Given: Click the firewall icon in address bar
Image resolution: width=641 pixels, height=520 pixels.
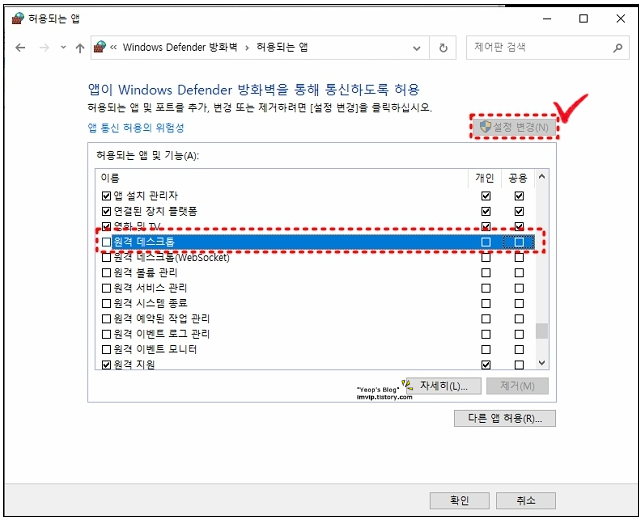Looking at the screenshot, I should (x=99, y=47).
